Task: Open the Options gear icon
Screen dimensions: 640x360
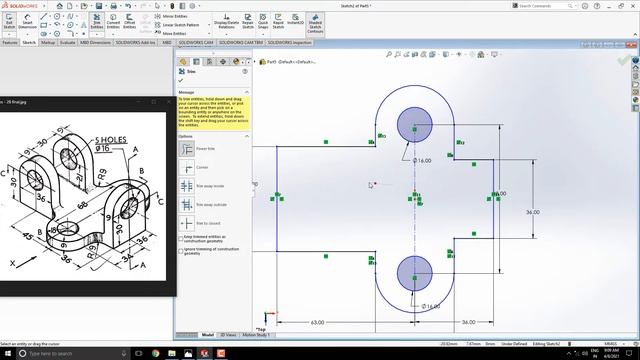Action: coord(192,6)
